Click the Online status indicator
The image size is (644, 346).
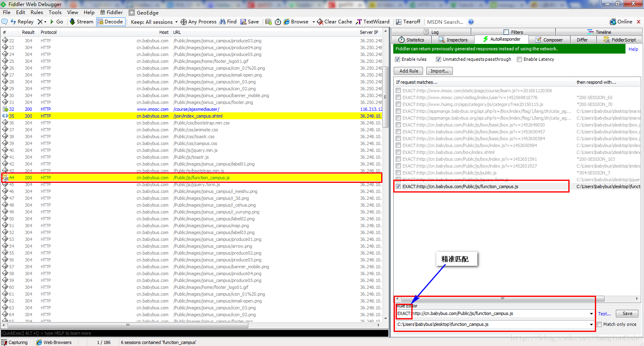[621, 22]
